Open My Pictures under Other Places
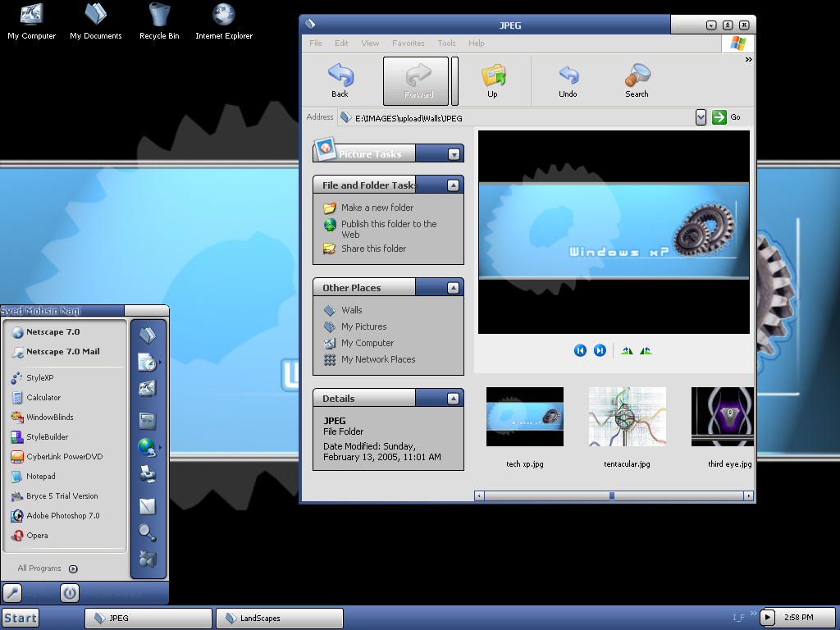Image resolution: width=840 pixels, height=630 pixels. tap(363, 326)
